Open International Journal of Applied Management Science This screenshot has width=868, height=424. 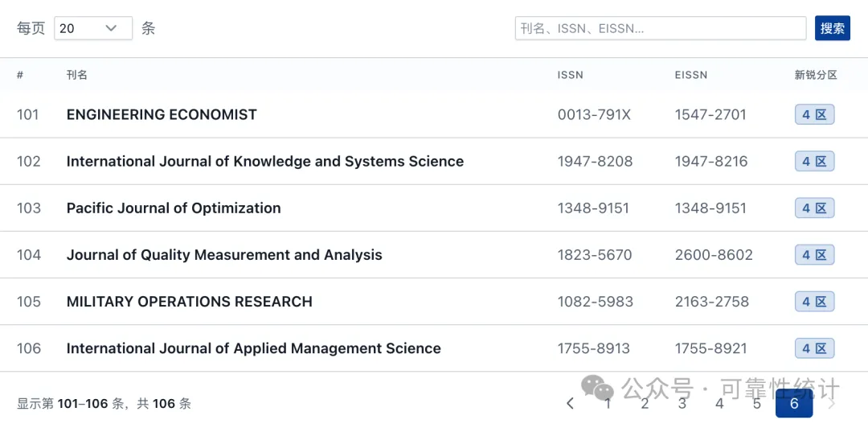click(x=253, y=348)
